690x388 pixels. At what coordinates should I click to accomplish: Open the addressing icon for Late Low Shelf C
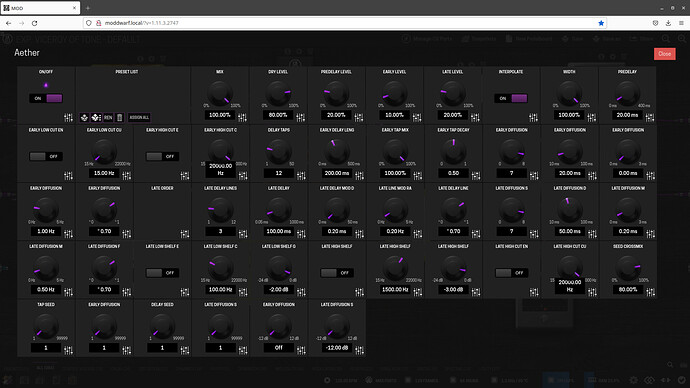(243, 292)
